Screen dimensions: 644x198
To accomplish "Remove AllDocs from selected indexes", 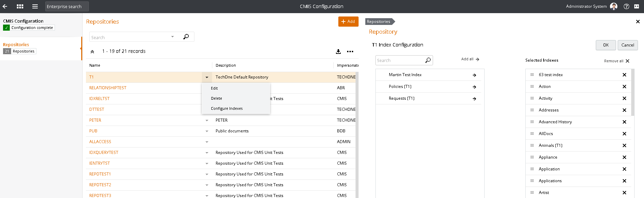I will pos(624,134).
